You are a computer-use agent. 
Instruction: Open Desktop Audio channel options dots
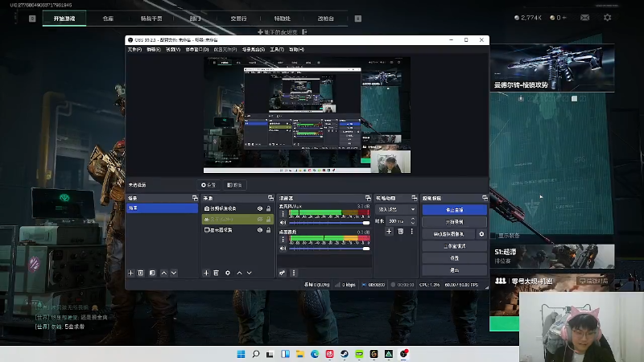click(x=283, y=239)
